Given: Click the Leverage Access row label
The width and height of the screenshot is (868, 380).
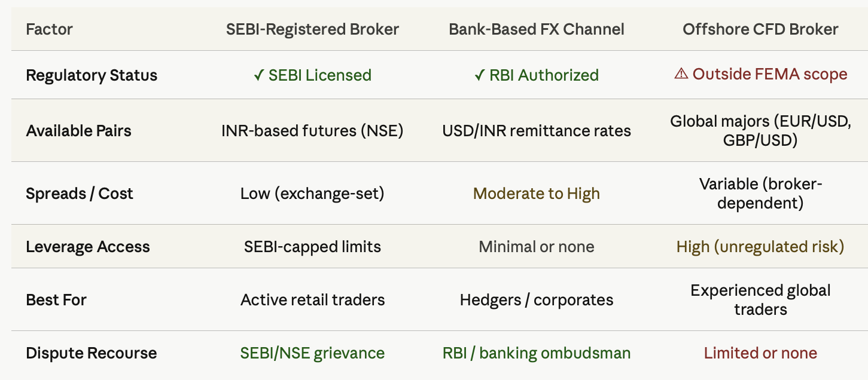Looking at the screenshot, I should (x=88, y=247).
